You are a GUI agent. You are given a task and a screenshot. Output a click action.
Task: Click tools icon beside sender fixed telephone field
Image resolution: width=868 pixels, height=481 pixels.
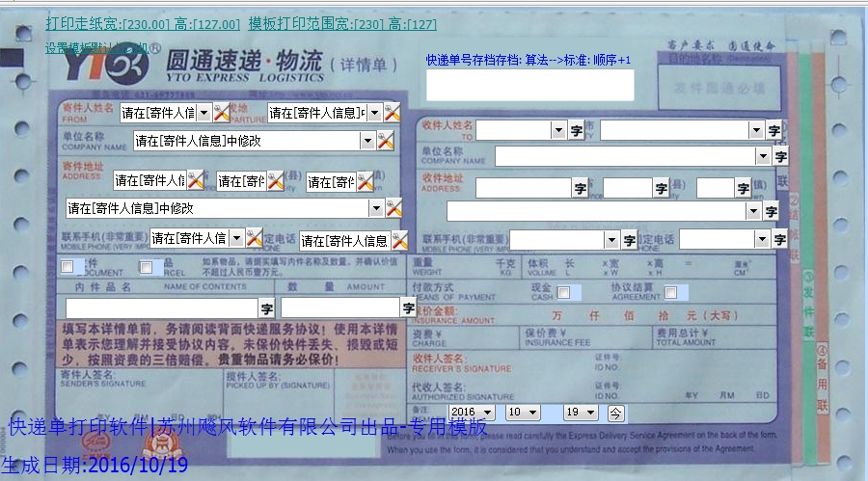[399, 240]
